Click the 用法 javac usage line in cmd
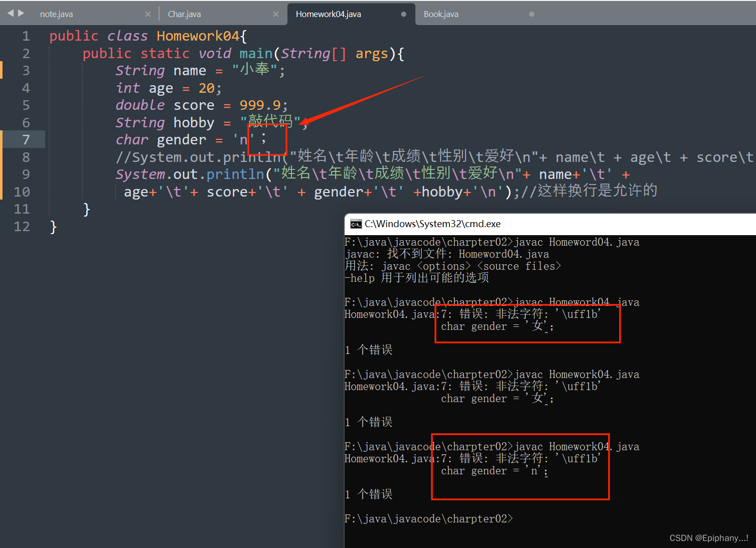756x548 pixels. click(453, 266)
